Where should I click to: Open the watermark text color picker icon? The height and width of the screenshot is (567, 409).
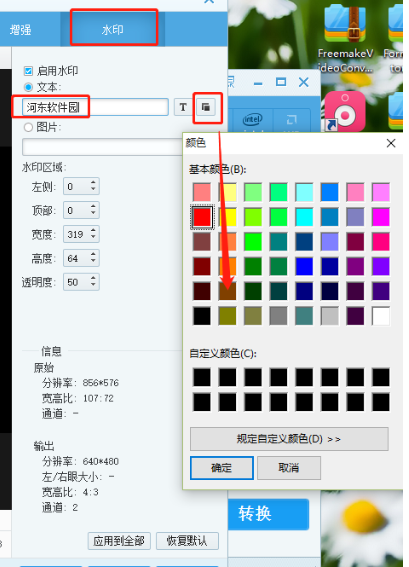point(206,107)
